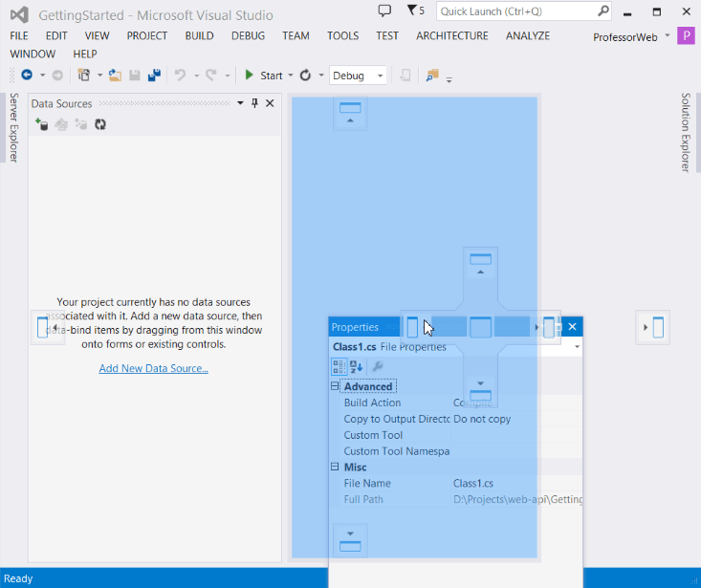
Task: Click Configure Data Source wizard icon
Action: 81,124
